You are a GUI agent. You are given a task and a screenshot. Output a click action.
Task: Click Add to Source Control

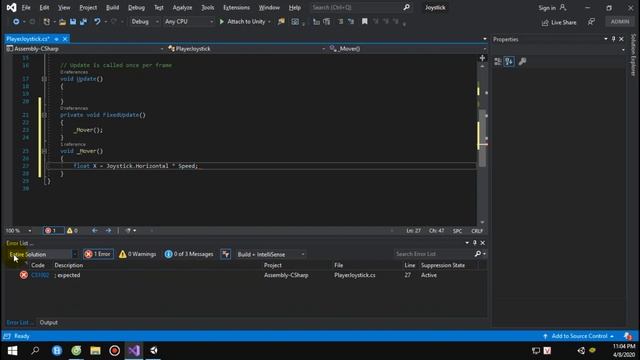tap(579, 336)
